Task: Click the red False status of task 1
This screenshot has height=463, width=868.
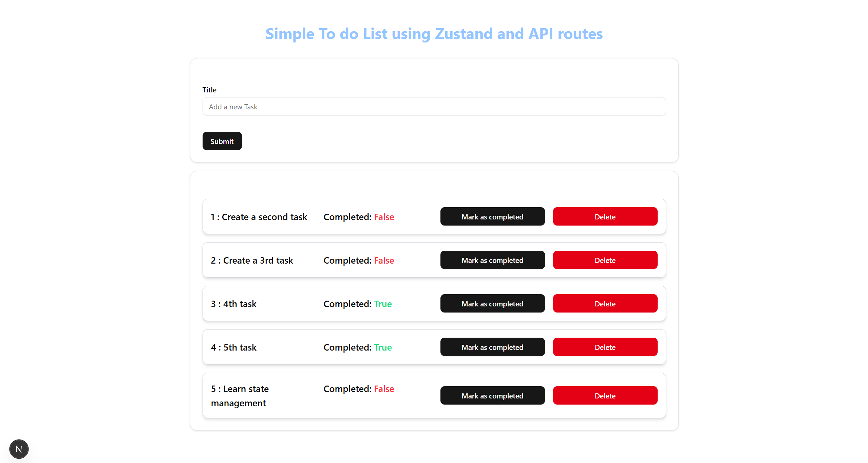Action: [x=384, y=217]
